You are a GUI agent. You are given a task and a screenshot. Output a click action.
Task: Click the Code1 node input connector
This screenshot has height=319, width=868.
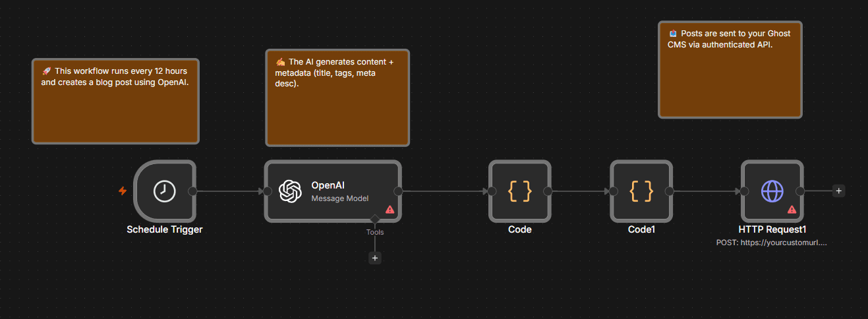614,191
